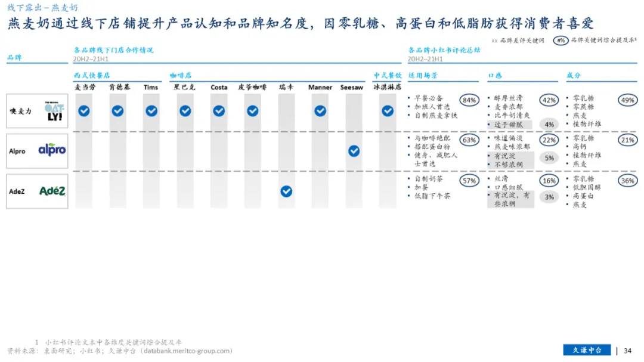Click the 63% badge for Alpro
Viewport: 644px width, 362px height.
(469, 140)
